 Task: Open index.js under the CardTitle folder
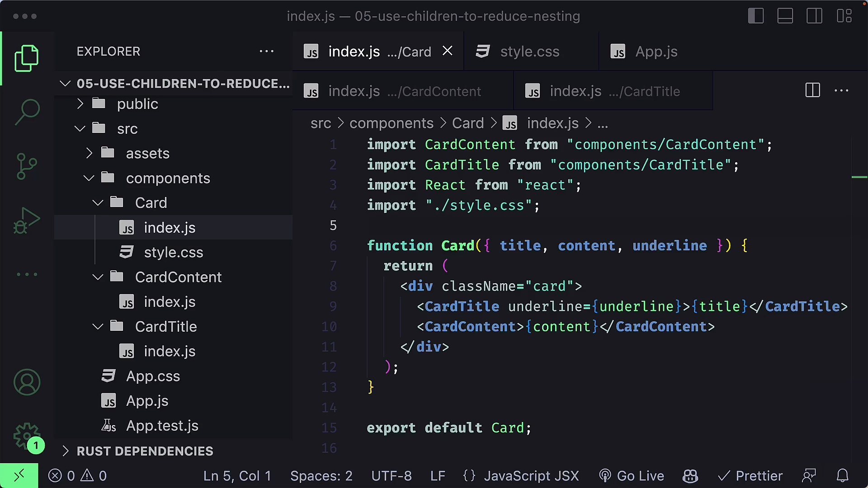coord(174,351)
